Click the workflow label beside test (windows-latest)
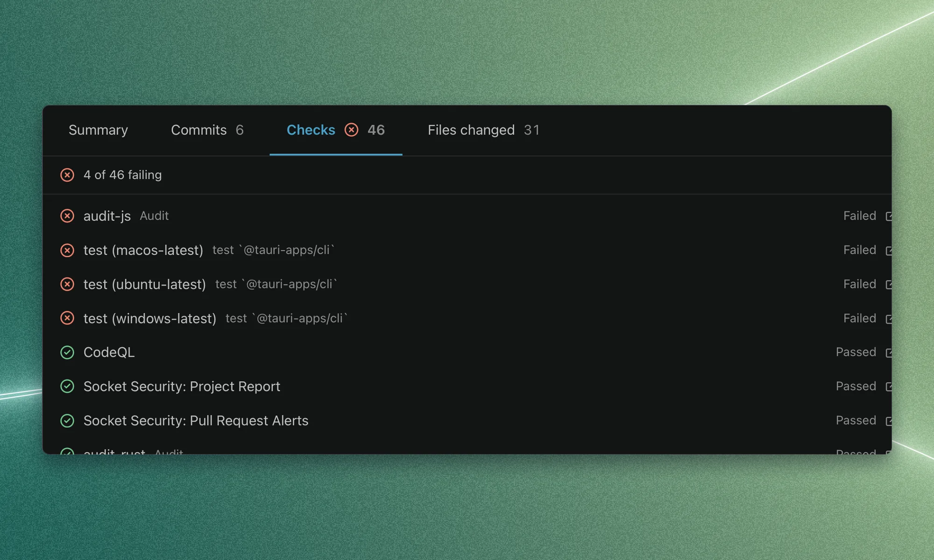The image size is (934, 560). point(287,318)
